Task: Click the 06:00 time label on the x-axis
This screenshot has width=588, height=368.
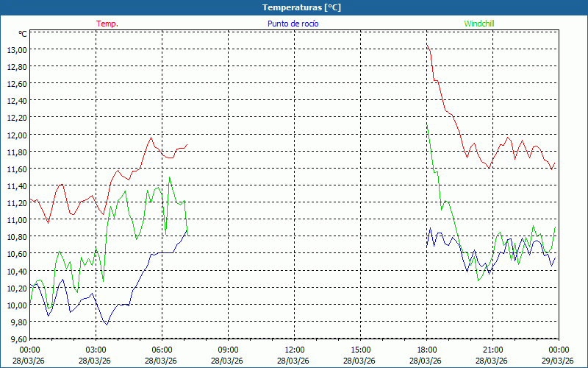Action: click(162, 350)
